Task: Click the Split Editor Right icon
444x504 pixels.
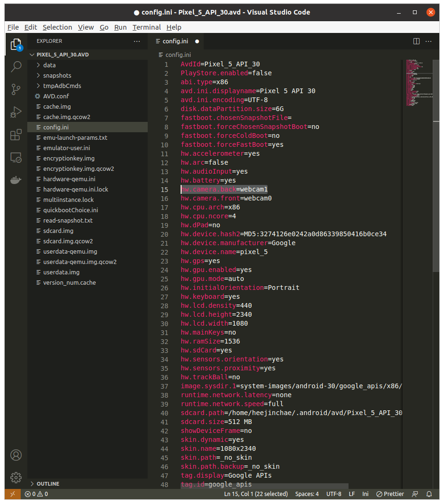Action: tap(416, 41)
